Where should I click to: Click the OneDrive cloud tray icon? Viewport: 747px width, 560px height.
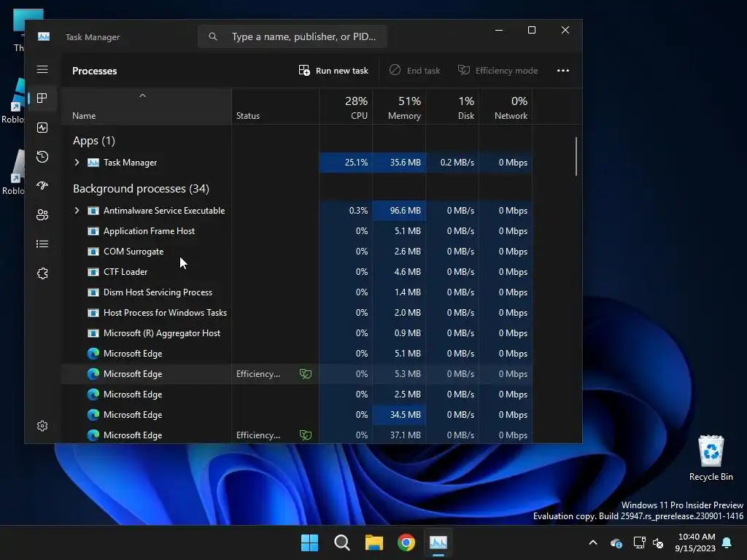(616, 542)
